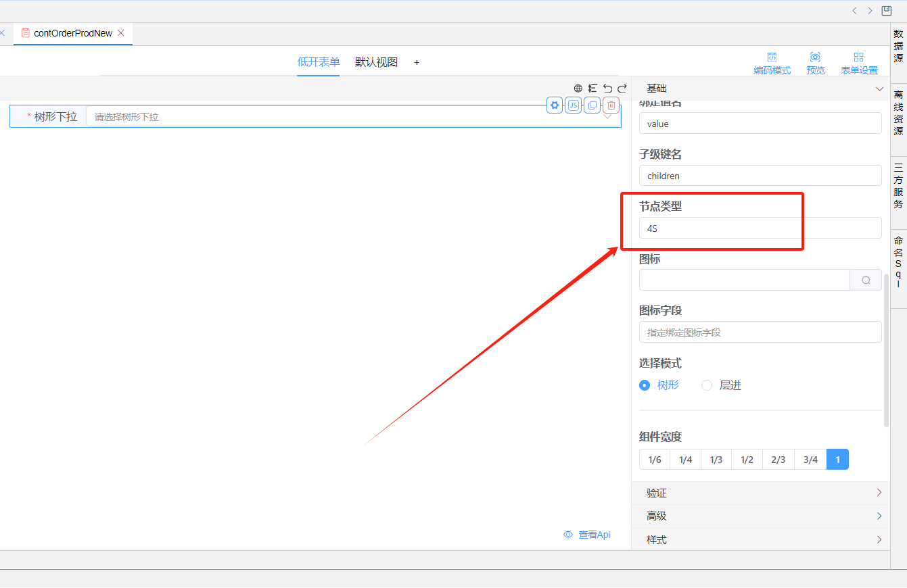Click the globe language icon
The width and height of the screenshot is (907, 588).
click(578, 89)
